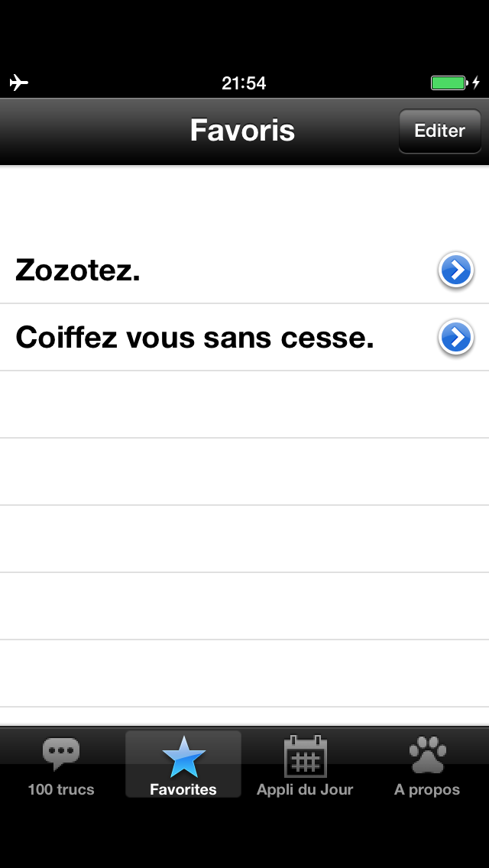Tap the speech bubble icon for 100 trucs

point(61,755)
